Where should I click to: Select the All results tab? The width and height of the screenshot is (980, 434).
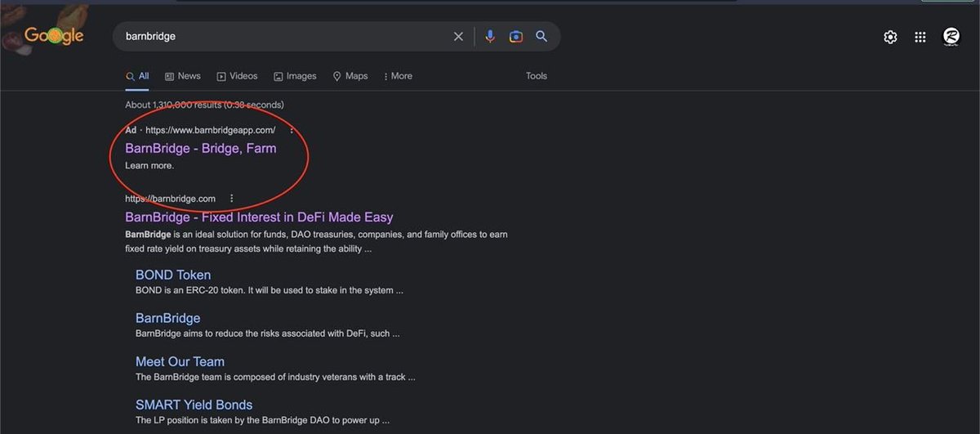click(x=137, y=76)
